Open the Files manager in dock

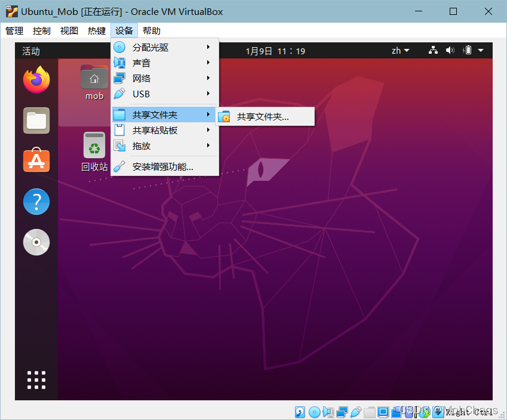pos(36,121)
